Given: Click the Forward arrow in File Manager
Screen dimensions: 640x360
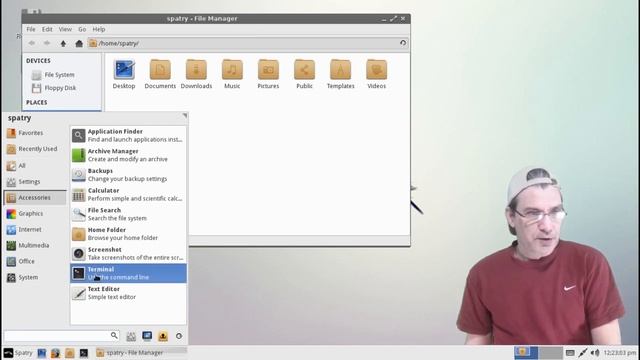Looking at the screenshot, I should 47,43.
